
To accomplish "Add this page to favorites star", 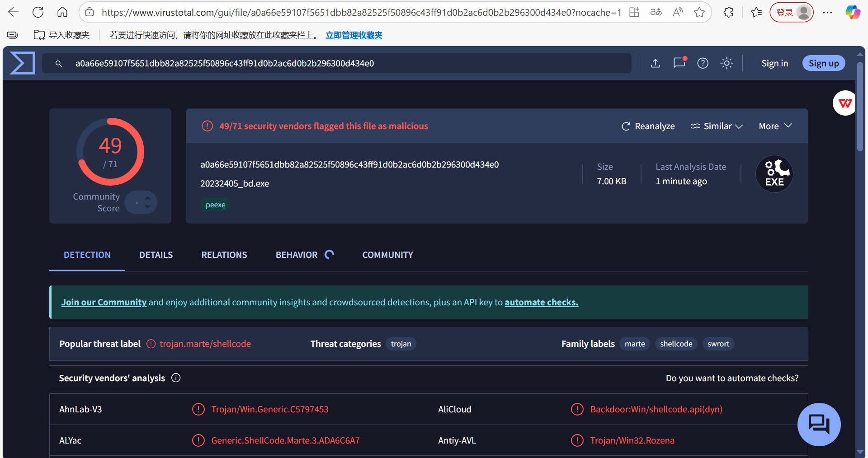I will point(699,12).
